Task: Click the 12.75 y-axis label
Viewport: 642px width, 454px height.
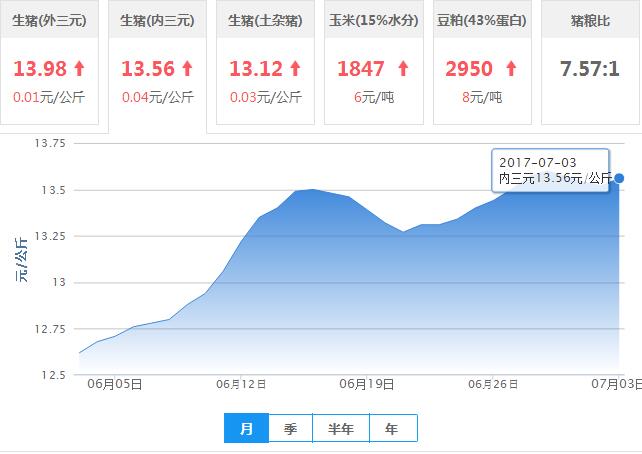Action: click(50, 329)
